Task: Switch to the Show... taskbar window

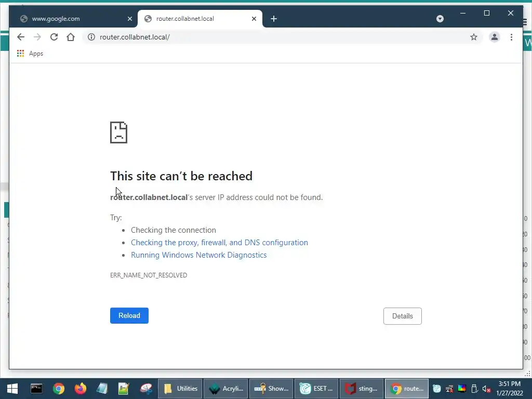Action: [271, 389]
